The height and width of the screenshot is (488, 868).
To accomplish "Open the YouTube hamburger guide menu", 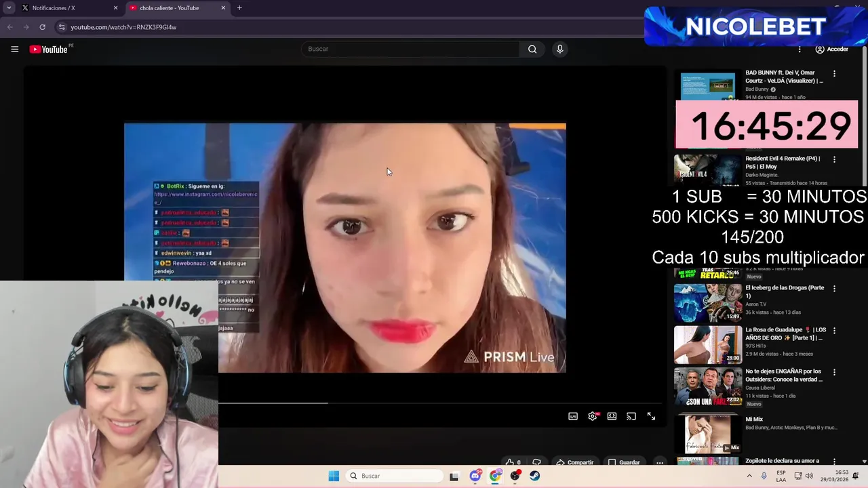I will click(14, 49).
